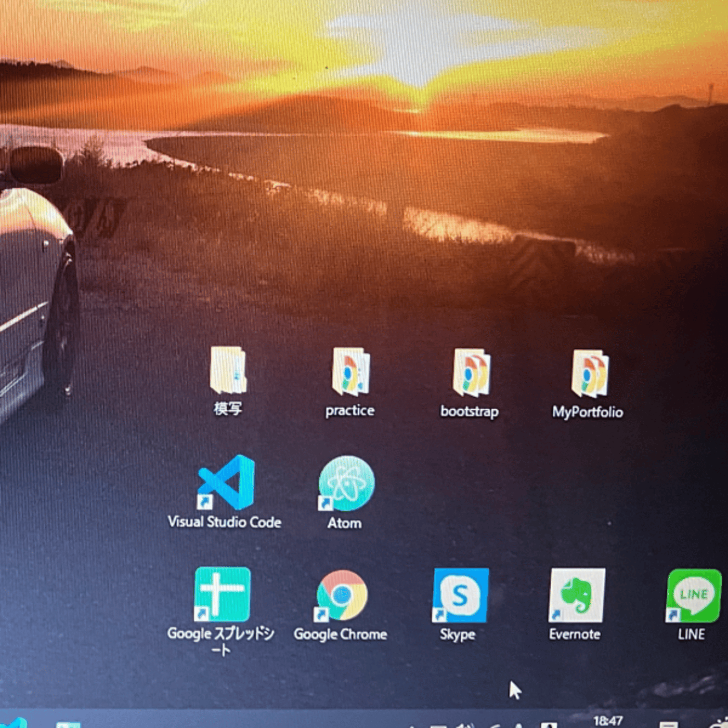728x728 pixels.
Task: Click the Skype desktop shortcut
Action: [x=460, y=604]
